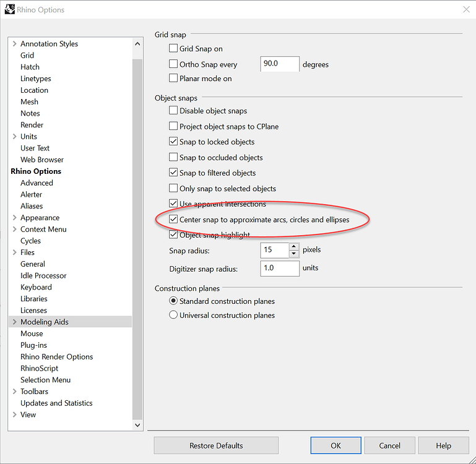476x464 pixels.
Task: Expand the Modeling Aids tree node
Action: [14, 322]
